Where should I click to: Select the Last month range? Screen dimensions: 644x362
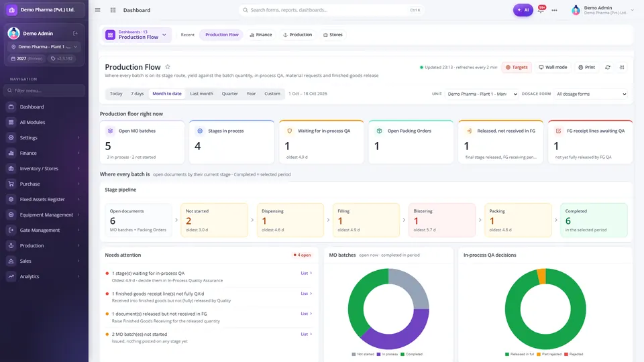201,94
